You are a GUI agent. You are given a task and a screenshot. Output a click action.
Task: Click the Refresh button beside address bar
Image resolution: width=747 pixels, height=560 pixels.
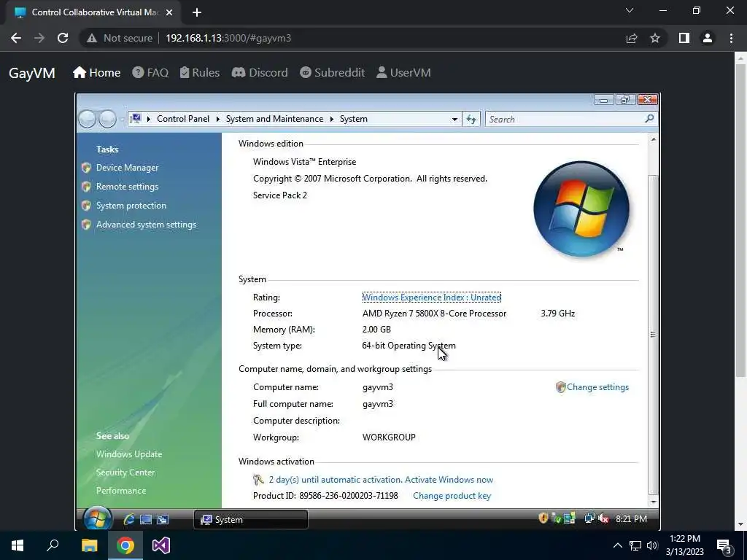pyautogui.click(x=471, y=119)
